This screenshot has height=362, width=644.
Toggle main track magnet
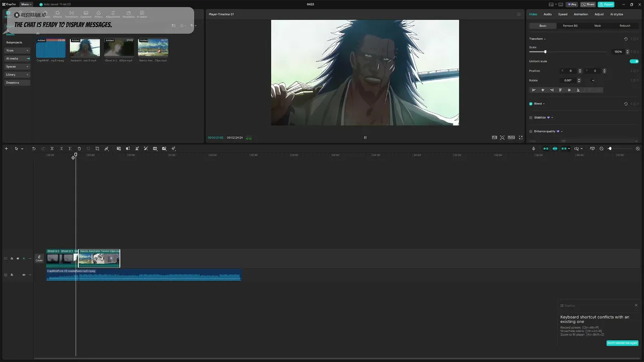pos(545,149)
